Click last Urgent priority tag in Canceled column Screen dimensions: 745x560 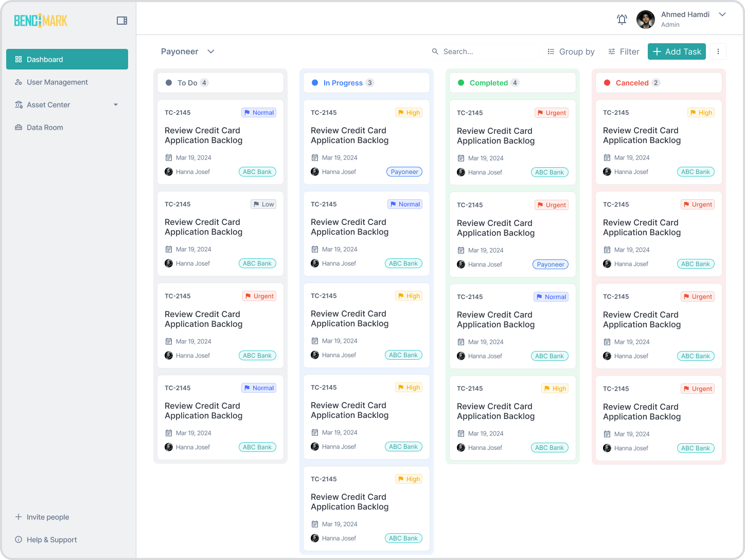pyautogui.click(x=698, y=389)
